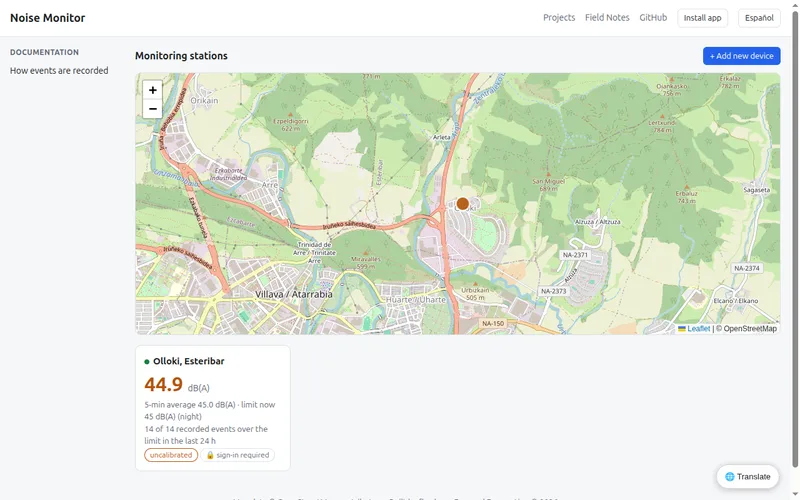
Task: Open the Projects menu item
Action: point(559,17)
